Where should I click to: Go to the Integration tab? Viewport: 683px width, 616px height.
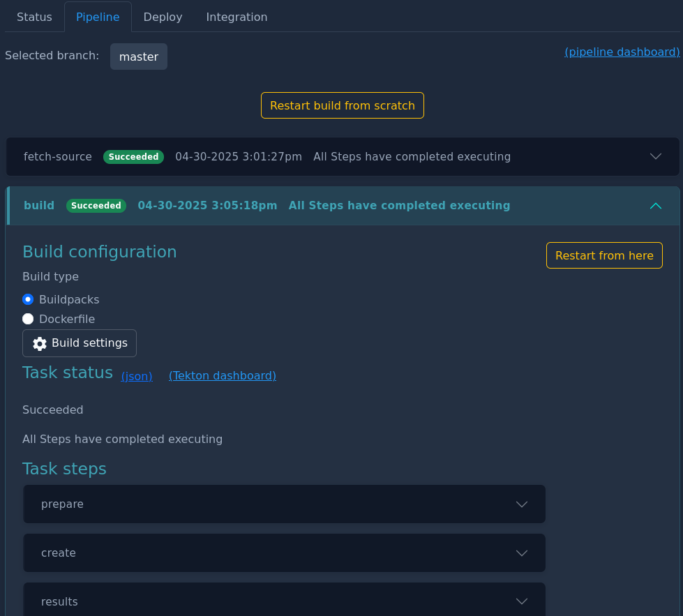click(x=237, y=17)
